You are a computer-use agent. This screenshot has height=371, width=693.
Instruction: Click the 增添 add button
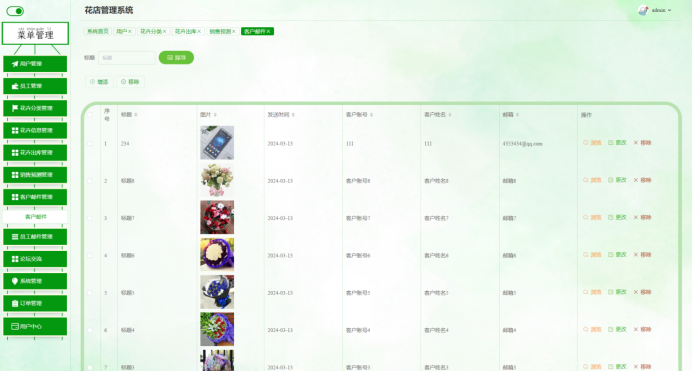[x=99, y=82]
